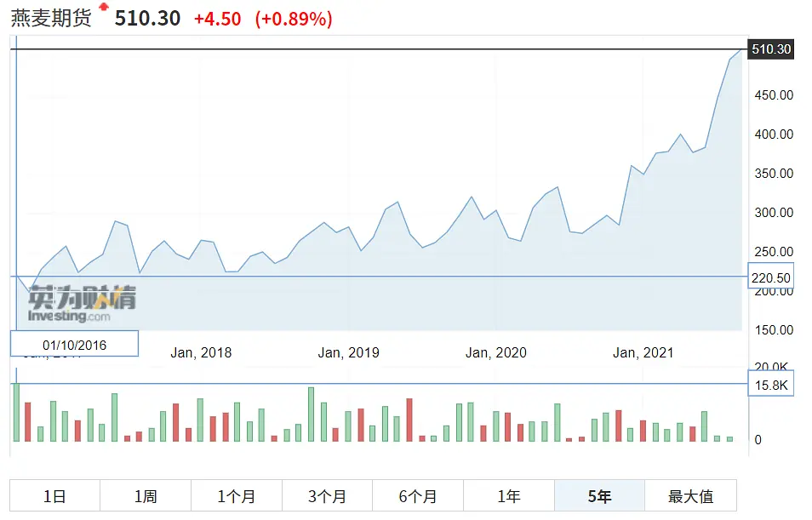
Task: Click the active 5年 range tab
Action: pyautogui.click(x=600, y=496)
